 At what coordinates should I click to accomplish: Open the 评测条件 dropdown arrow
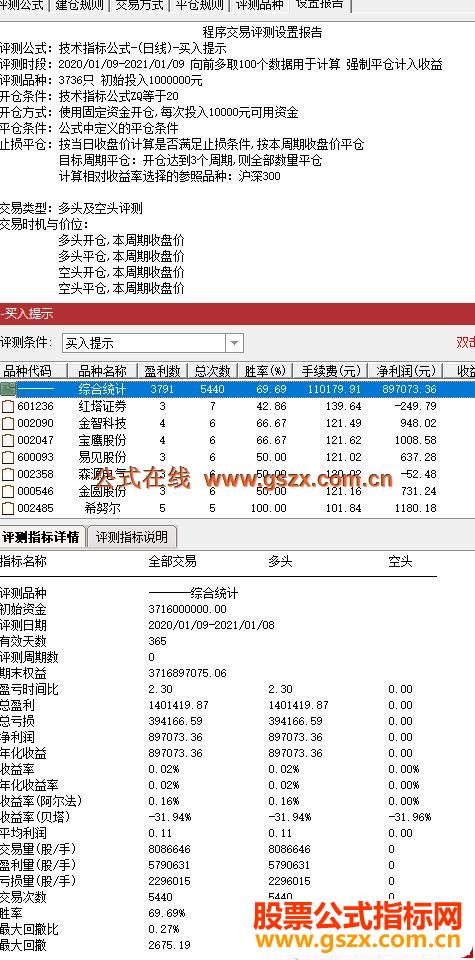tap(234, 343)
